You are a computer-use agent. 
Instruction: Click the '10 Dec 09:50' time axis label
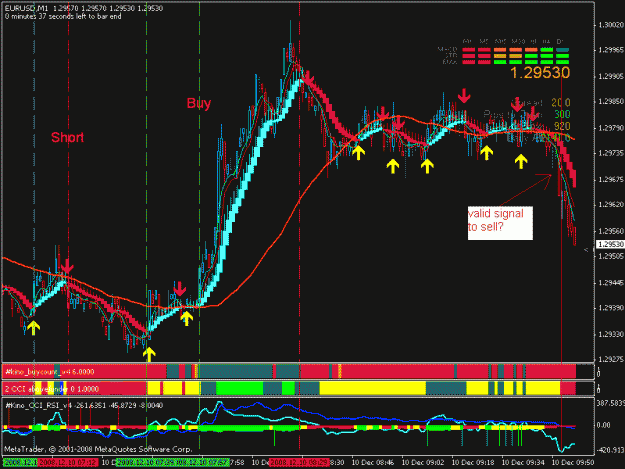(573, 463)
